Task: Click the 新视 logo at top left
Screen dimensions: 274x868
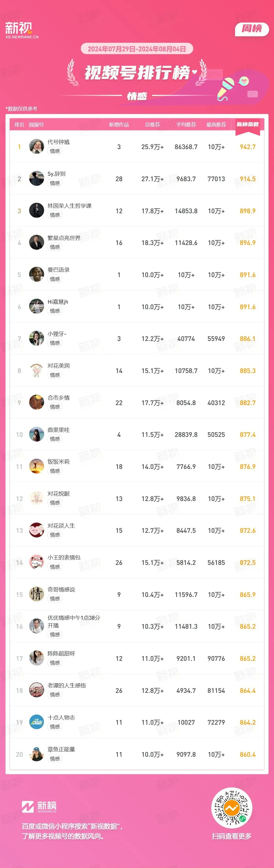Action: [x=22, y=30]
